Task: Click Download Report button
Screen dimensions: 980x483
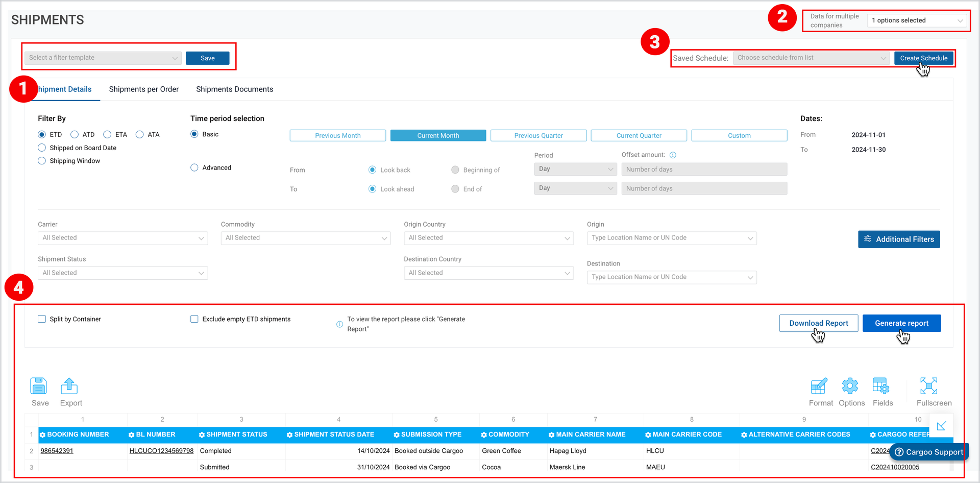Action: (819, 323)
